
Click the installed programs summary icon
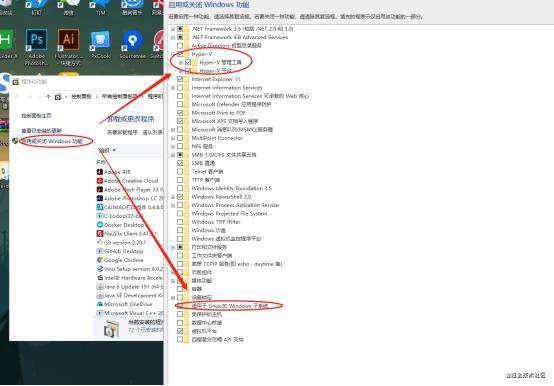(111, 328)
